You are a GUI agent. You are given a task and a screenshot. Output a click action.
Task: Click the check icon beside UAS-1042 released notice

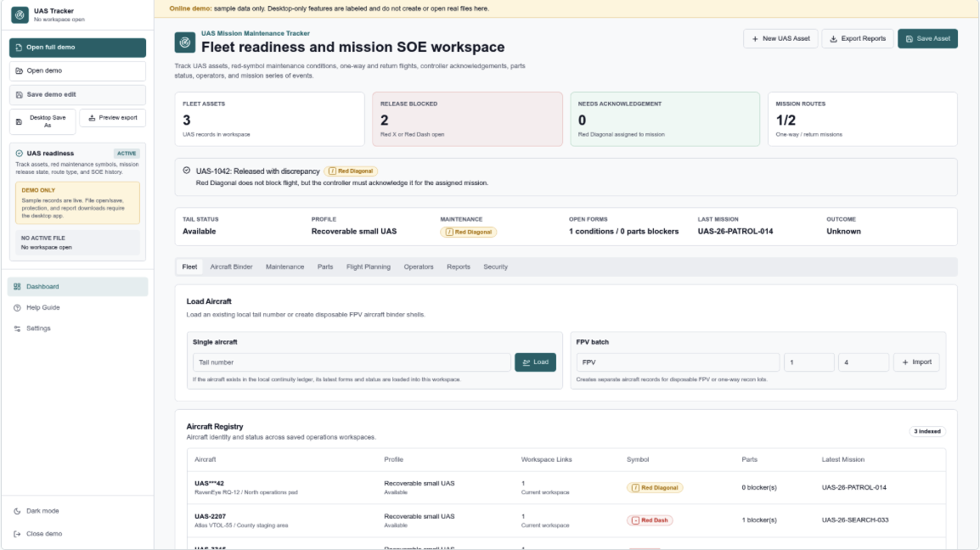point(187,171)
